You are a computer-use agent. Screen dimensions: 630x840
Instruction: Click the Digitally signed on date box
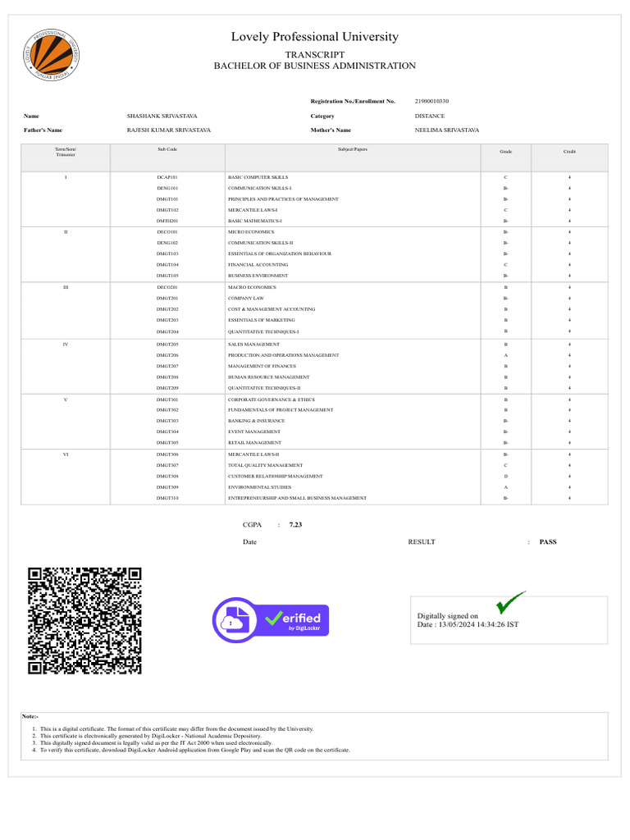click(x=509, y=620)
